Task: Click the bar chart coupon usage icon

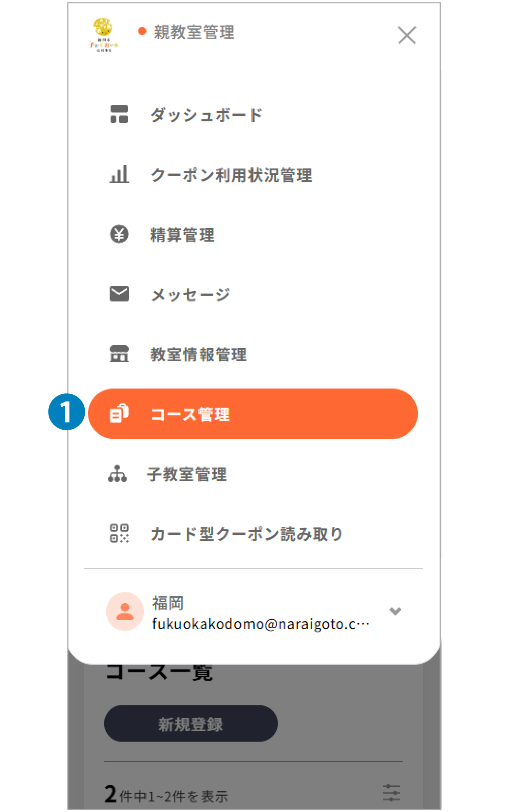Action: coord(119,175)
